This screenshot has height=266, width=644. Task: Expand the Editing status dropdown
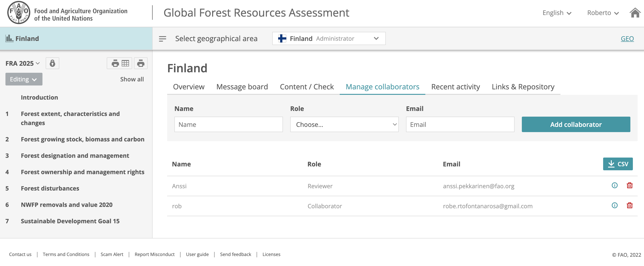click(x=24, y=79)
